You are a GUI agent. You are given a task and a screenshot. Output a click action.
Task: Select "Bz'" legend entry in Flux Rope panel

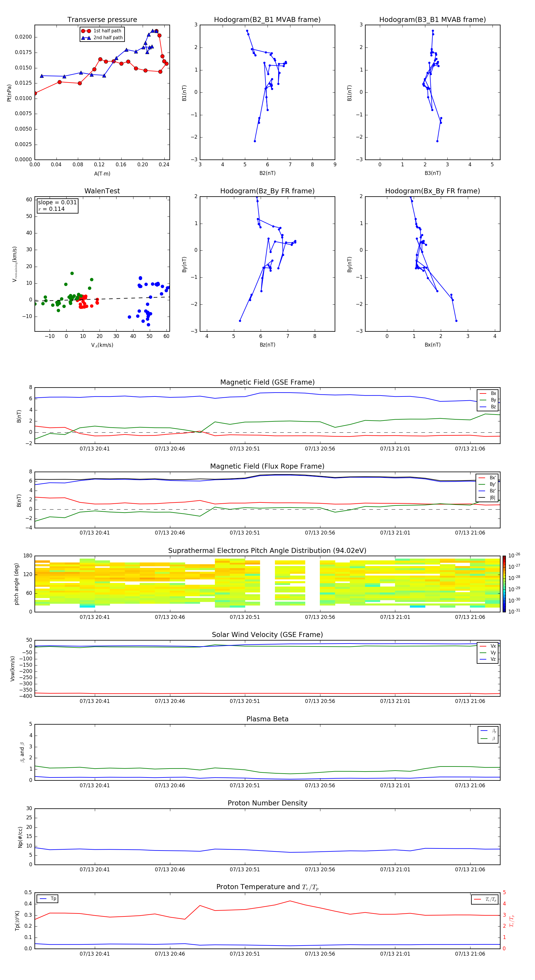(x=487, y=491)
